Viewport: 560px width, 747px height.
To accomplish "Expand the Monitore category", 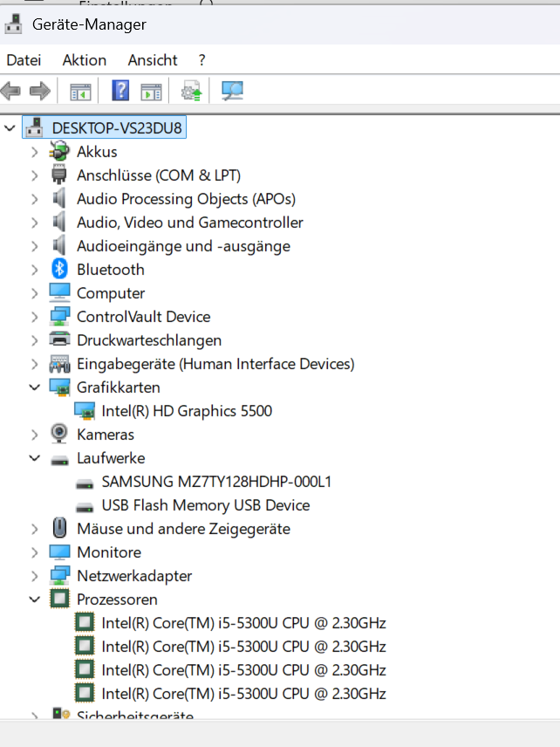I will tap(34, 552).
